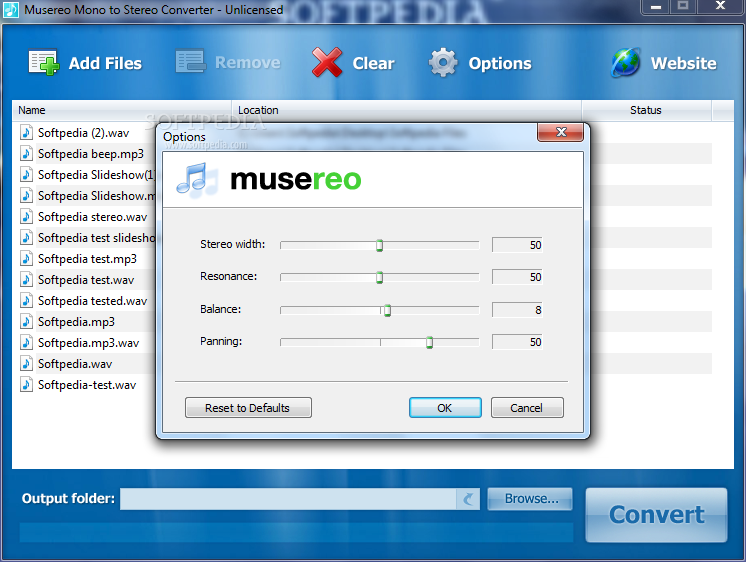Click the Options toolbar label
746x562 pixels.
(x=500, y=63)
